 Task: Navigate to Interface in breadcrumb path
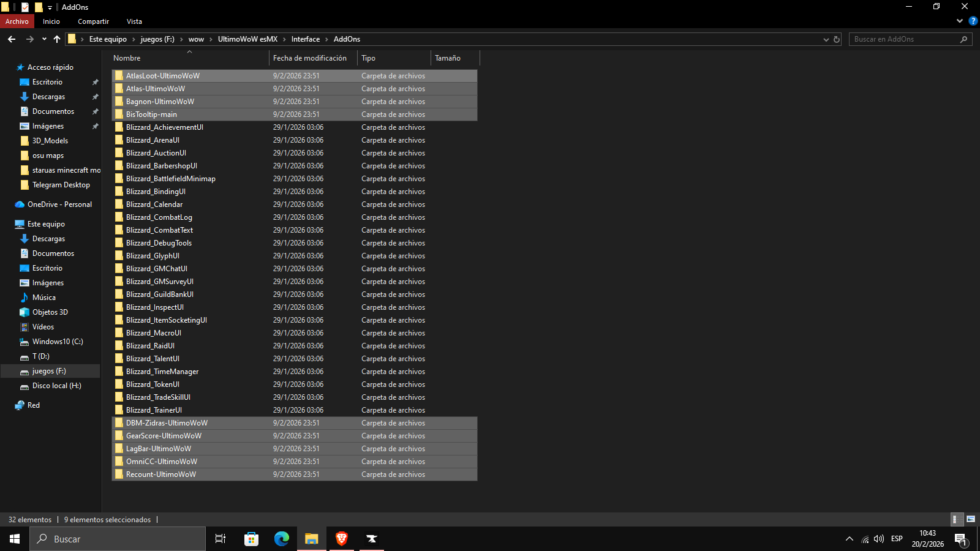click(x=305, y=39)
